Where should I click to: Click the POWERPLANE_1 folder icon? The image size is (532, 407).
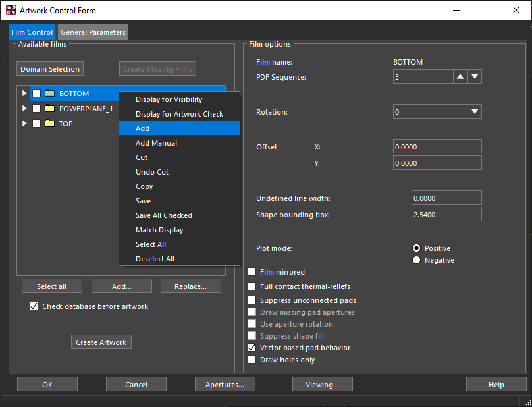[x=50, y=108]
